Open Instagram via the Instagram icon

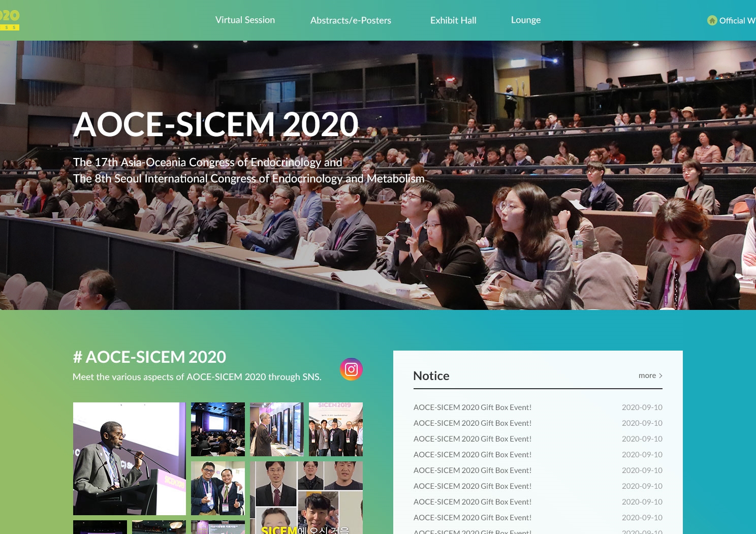coord(352,369)
